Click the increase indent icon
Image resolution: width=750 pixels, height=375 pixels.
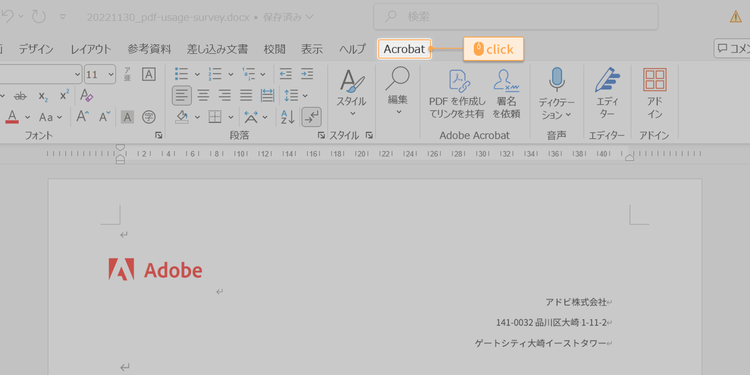307,74
